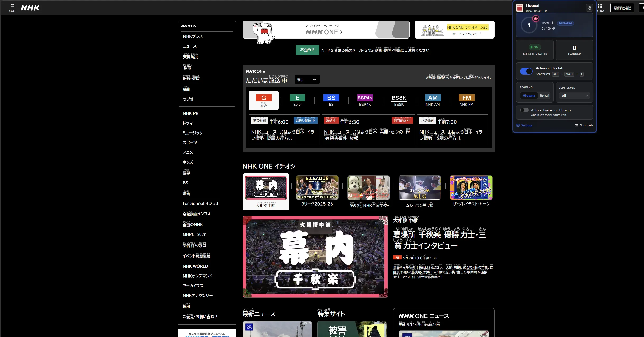
Task: Click the 同時配信中 red badge
Action: tap(402, 120)
